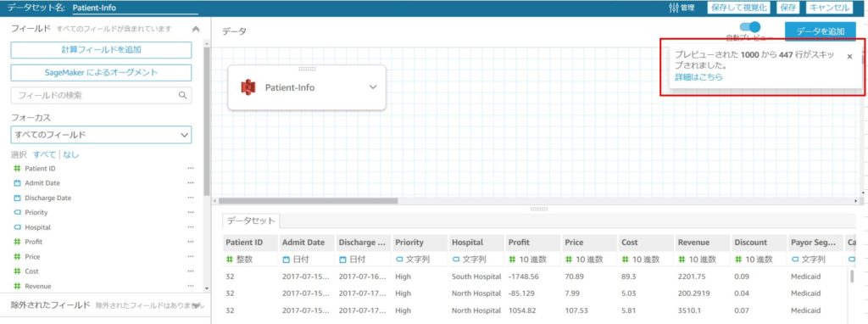Viewport: 868px width, 324px height.
Task: Change Discharge Date column type 日付
Action: tap(352, 260)
